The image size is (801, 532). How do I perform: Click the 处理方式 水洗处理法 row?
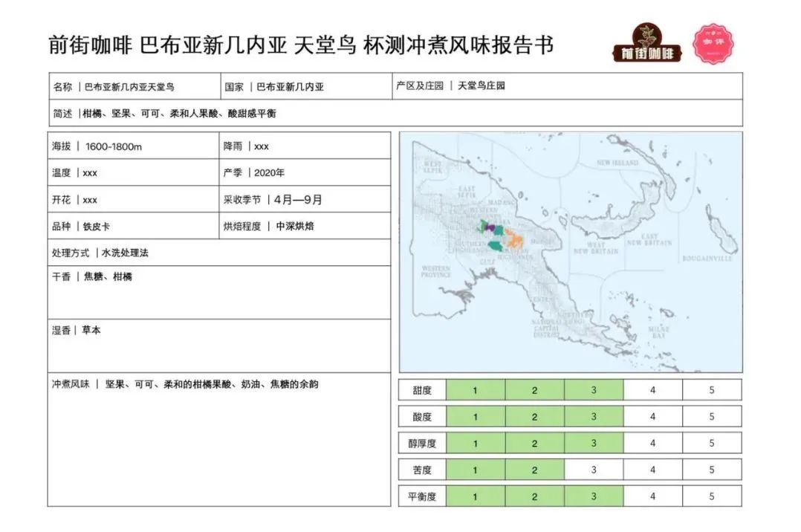point(219,253)
